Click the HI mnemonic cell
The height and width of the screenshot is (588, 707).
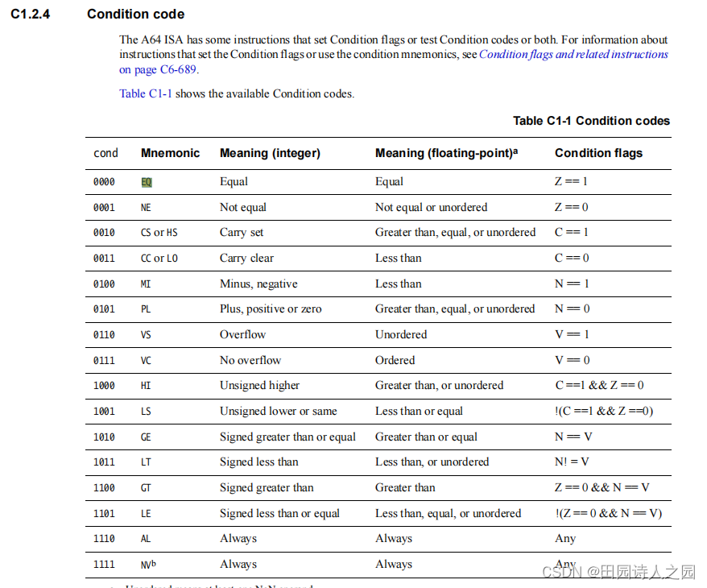point(146,386)
